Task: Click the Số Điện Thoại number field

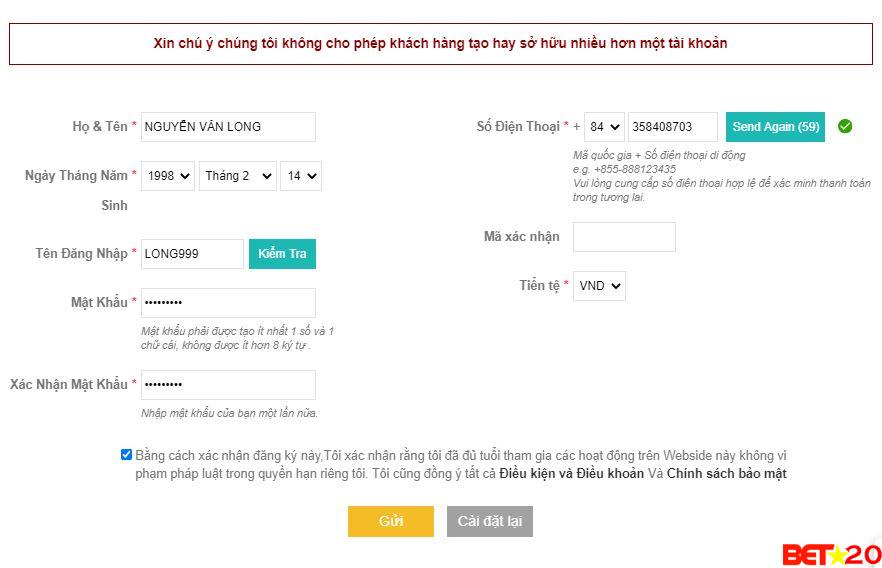Action: (673, 127)
